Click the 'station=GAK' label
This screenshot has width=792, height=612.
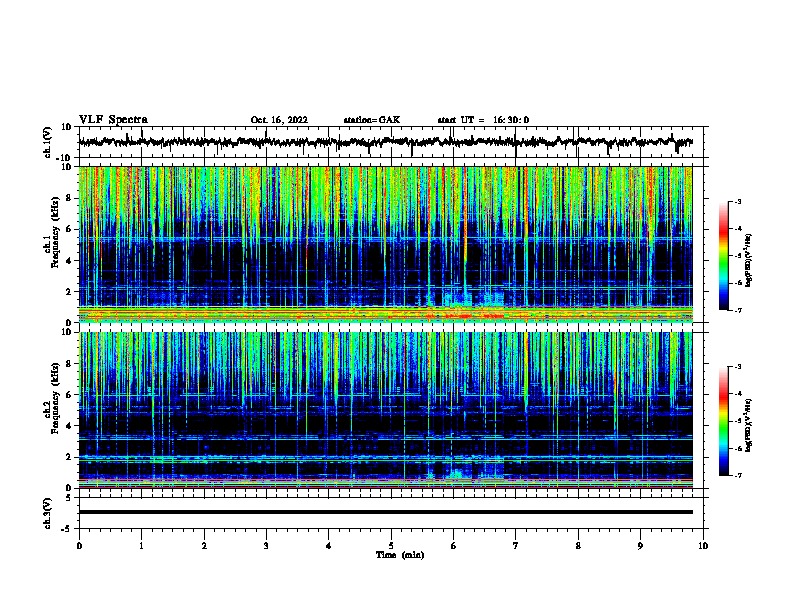click(x=372, y=120)
